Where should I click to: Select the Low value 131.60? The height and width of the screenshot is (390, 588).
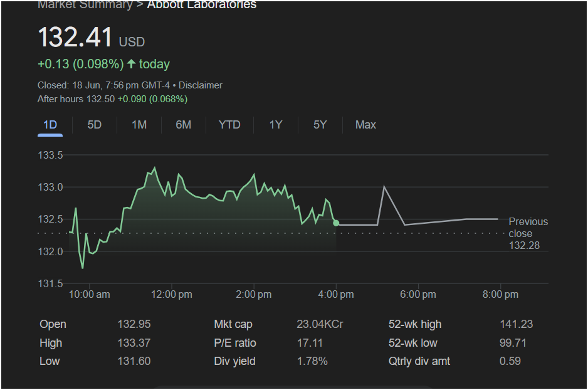pyautogui.click(x=134, y=361)
